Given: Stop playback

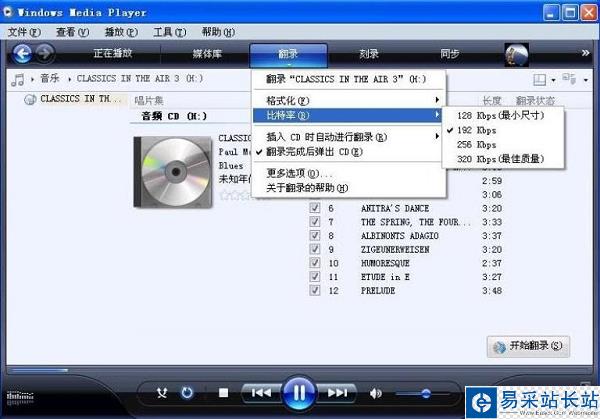Looking at the screenshot, I should click(223, 393).
